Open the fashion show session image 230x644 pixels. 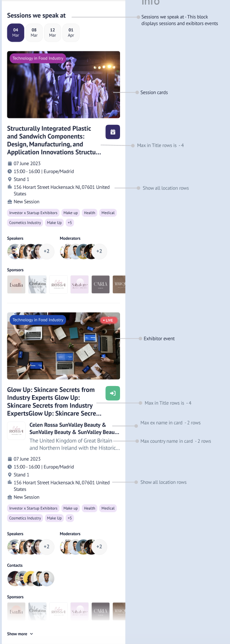[64, 85]
